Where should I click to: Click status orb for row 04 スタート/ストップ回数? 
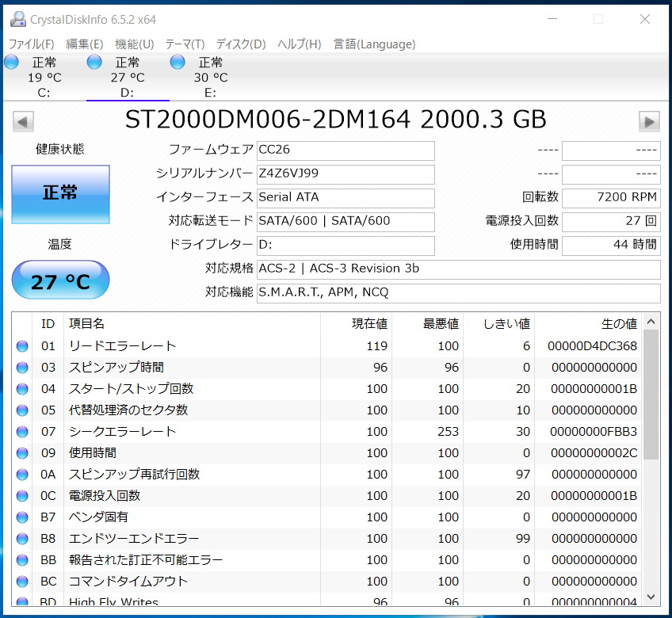22,389
